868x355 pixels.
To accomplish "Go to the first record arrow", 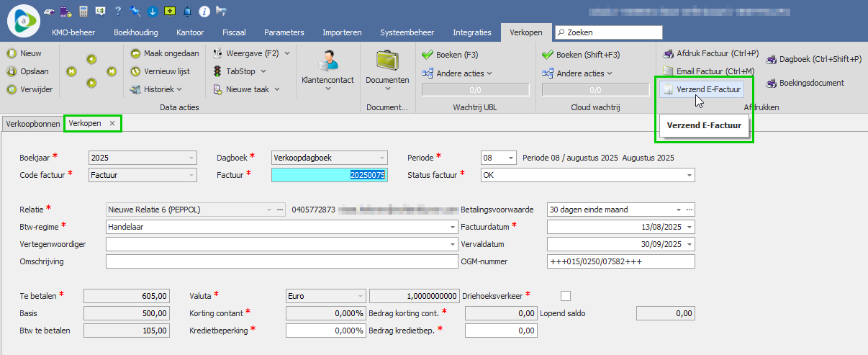I will click(71, 71).
